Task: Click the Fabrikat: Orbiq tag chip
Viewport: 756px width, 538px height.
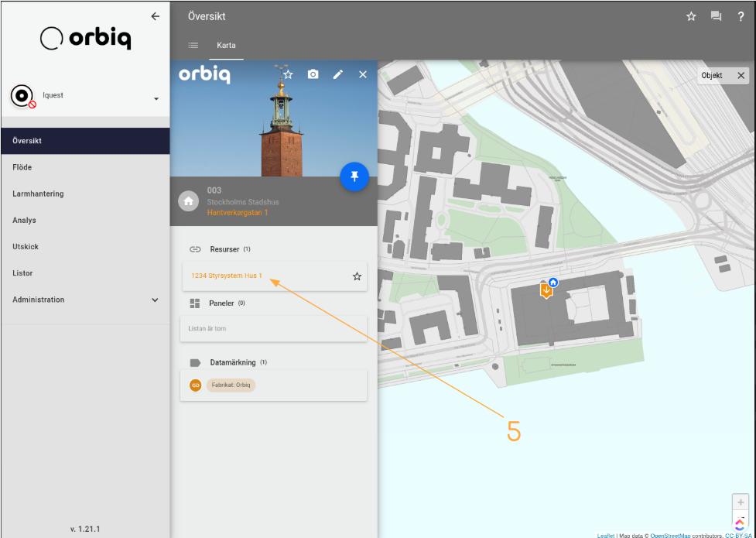Action: tap(230, 385)
